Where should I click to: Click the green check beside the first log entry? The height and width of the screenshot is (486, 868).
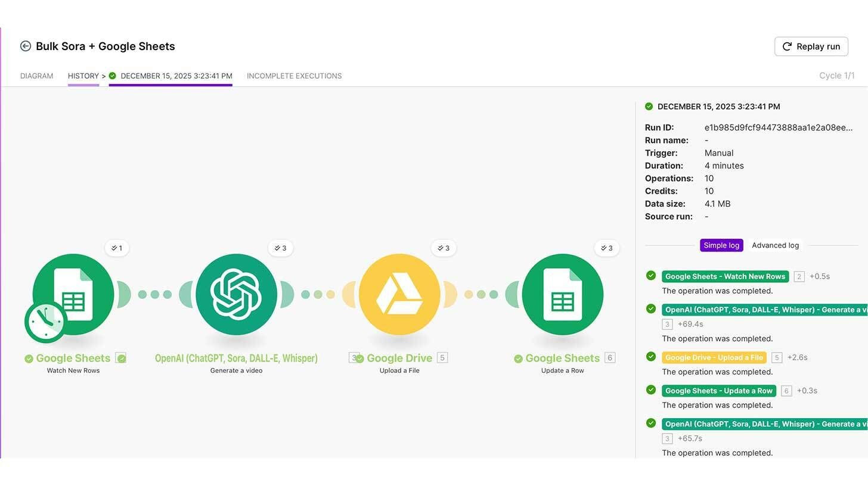point(650,275)
